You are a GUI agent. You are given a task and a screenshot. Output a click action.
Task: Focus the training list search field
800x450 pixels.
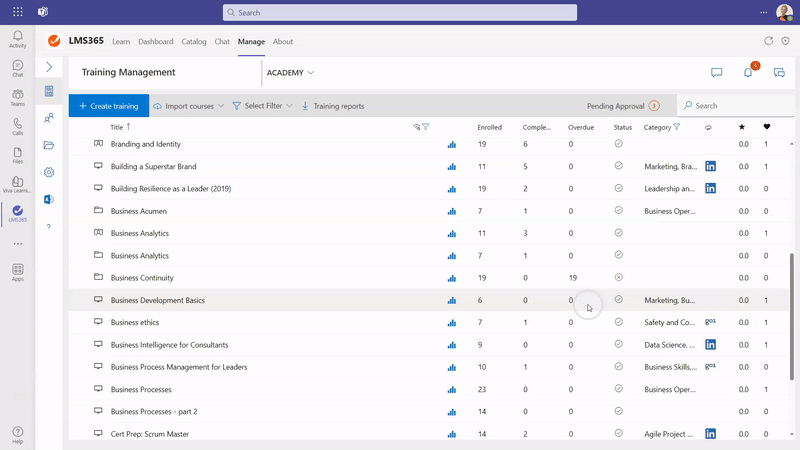737,106
